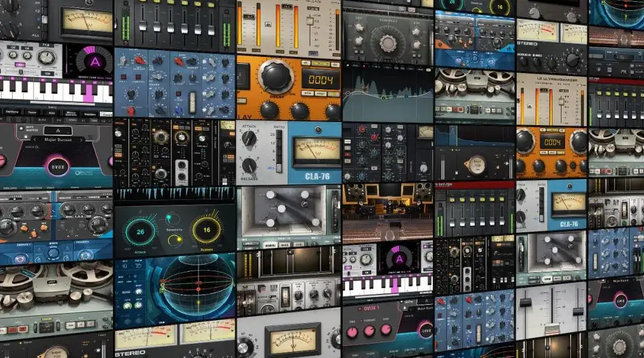Switch to the Baritone voice tab

[x=12, y=112]
